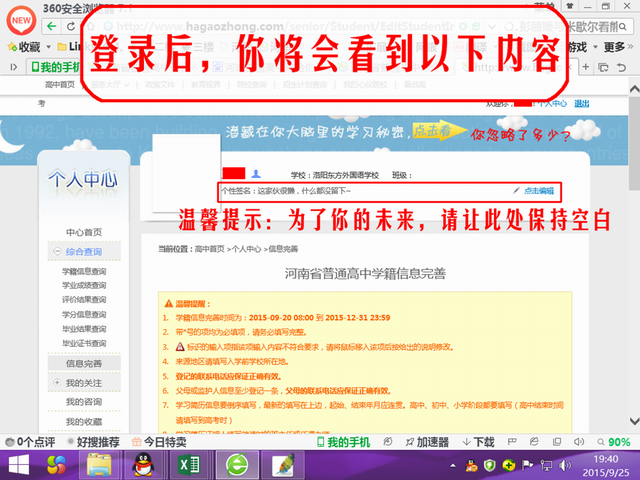The height and width of the screenshot is (480, 640).
Task: Click 点击编辑 to edit signature
Action: pos(539,191)
